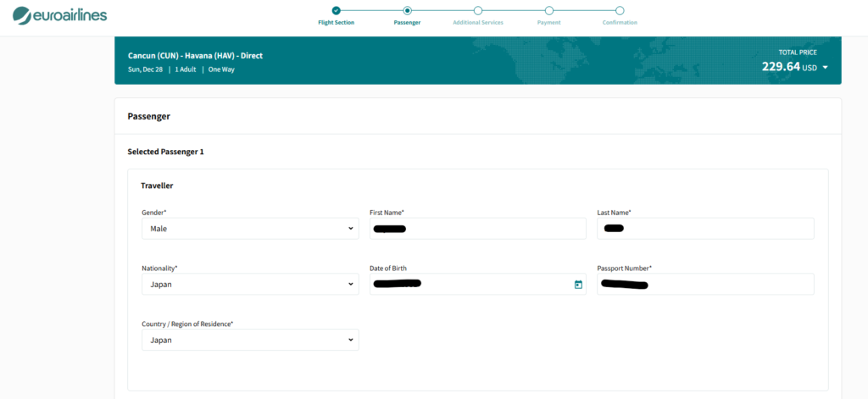
Task: Open the Gender dropdown
Action: [250, 229]
